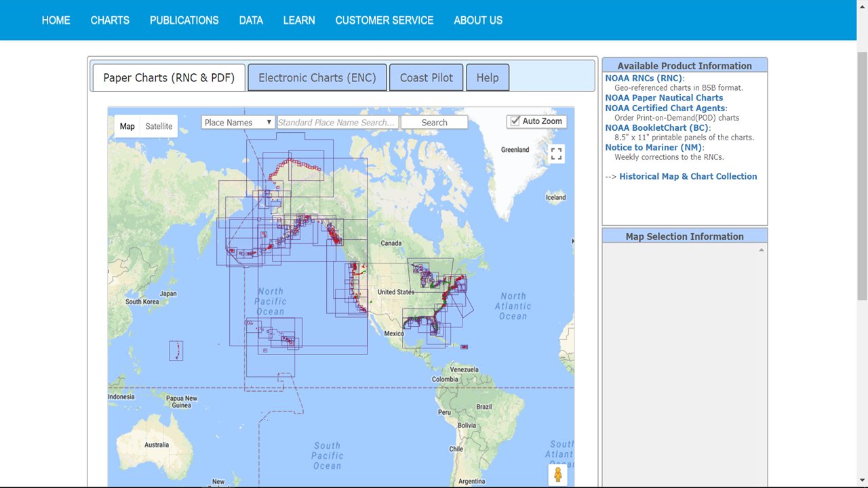Open the CUSTOMER SERVICE menu
The height and width of the screenshot is (488, 868).
384,20
